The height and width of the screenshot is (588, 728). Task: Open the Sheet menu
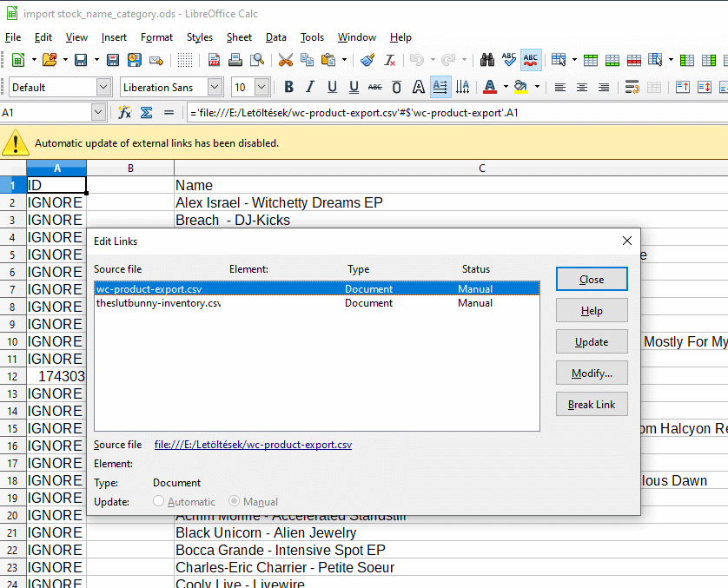[239, 37]
